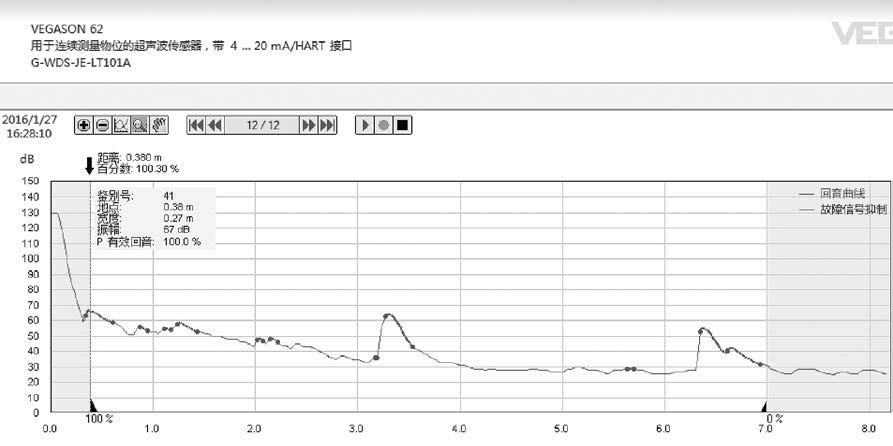
Task: Jump to the first echo curve record
Action: pos(197,125)
